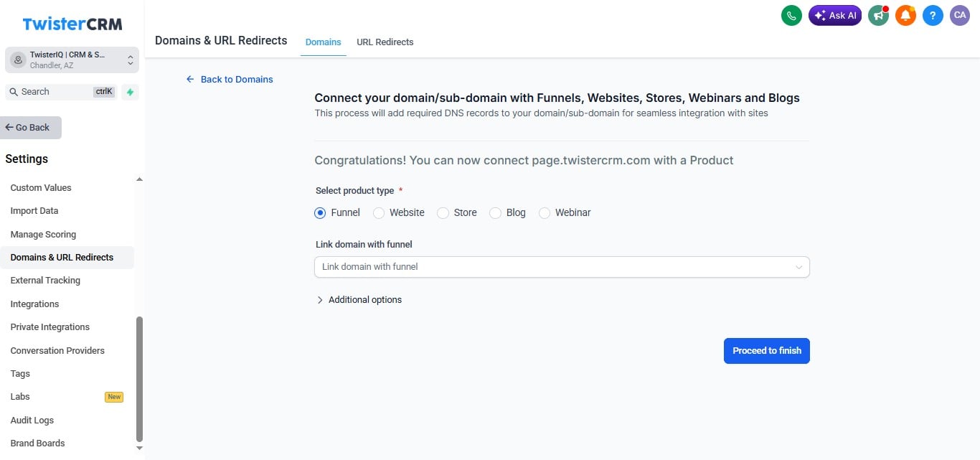Viewport: 980px width, 460px height.
Task: Select the Funnel product type radio
Action: (x=320, y=213)
